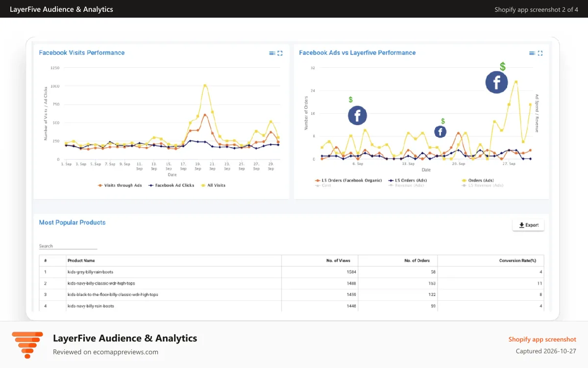Click the 122 orders cell
Screen dimensions: 588x368
point(398,295)
